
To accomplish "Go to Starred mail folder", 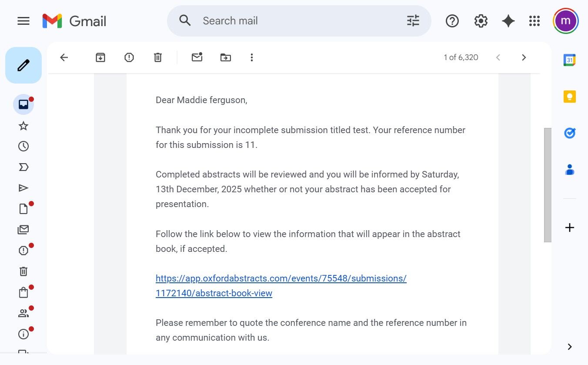I will point(23,126).
